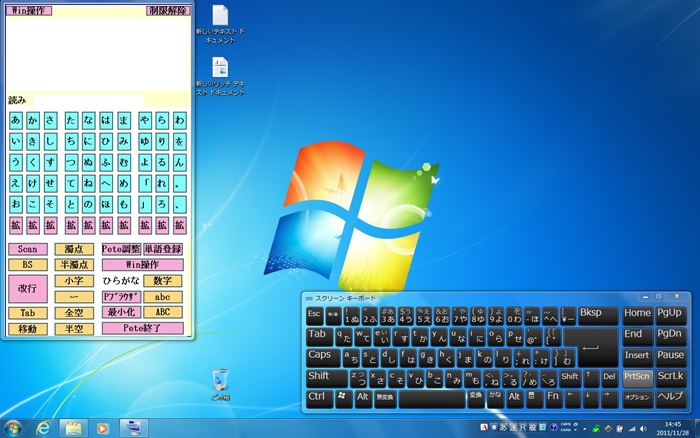Click the up arrow key on screen keyboard
The height and width of the screenshot is (438, 700).
click(590, 378)
